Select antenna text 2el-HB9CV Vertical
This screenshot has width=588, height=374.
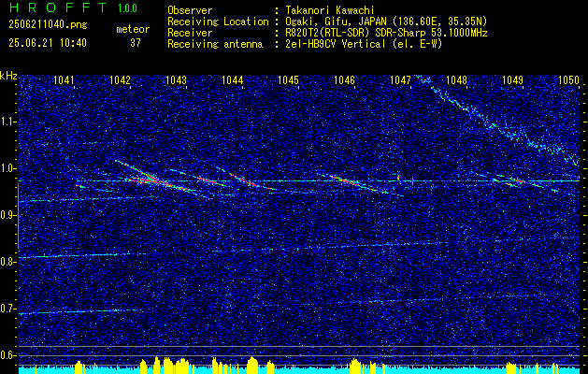tap(336, 44)
